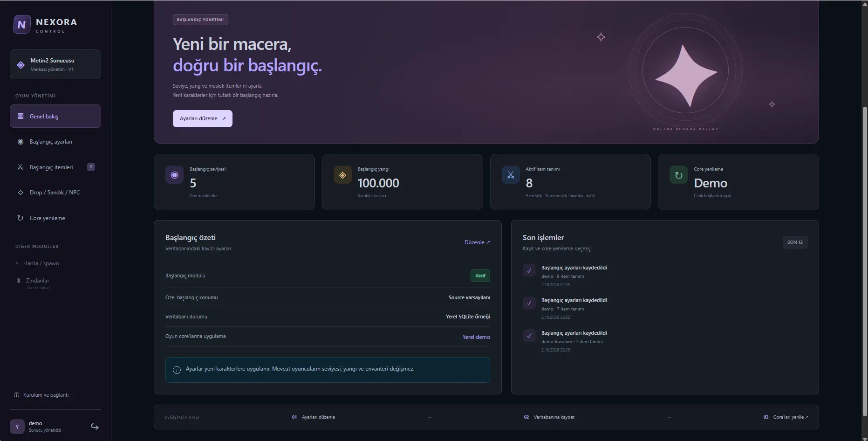Click the logout arrow icon
The width and height of the screenshot is (868, 441).
[95, 427]
